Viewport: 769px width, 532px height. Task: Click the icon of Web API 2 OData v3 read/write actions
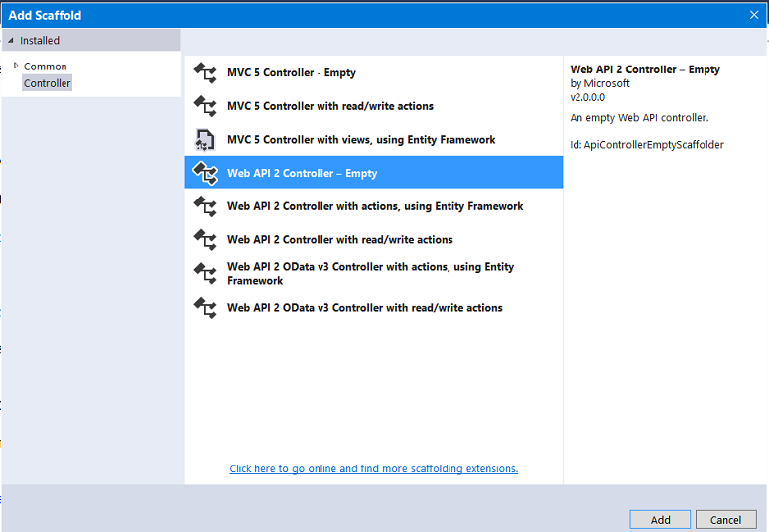point(205,308)
